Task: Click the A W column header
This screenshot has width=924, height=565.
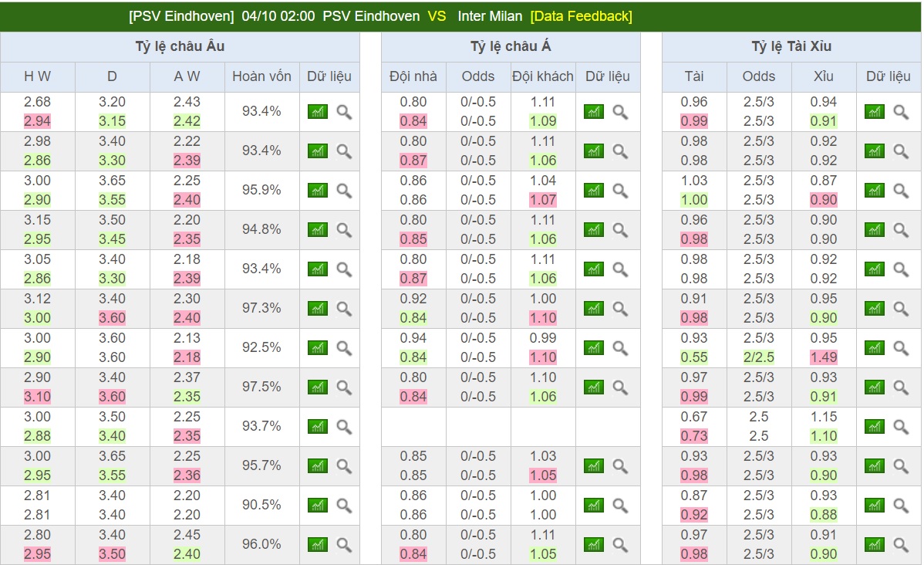Action: (187, 76)
